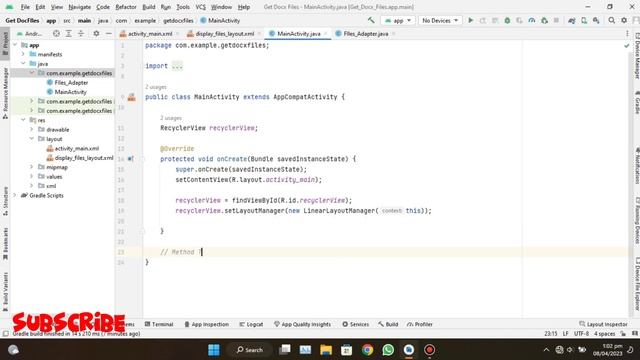Sync project with Gradle files icon

click(x=571, y=20)
